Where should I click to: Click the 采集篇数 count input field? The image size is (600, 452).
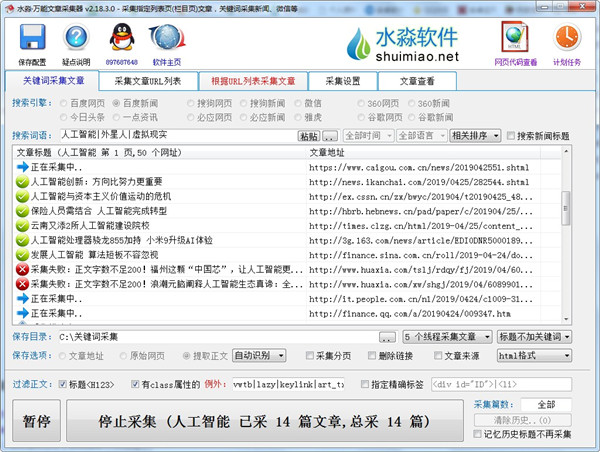tap(546, 405)
